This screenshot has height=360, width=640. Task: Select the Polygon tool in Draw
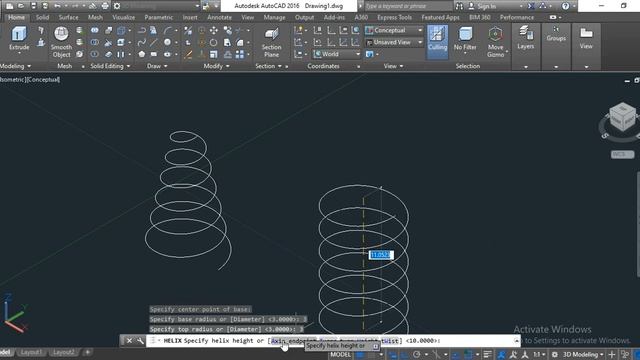(x=142, y=54)
